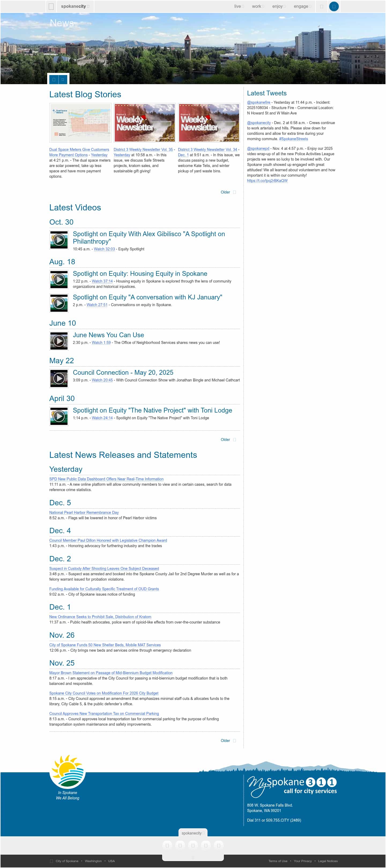Open Funding Available for OUD Grants link
This screenshot has width=386, height=868.
point(104,589)
